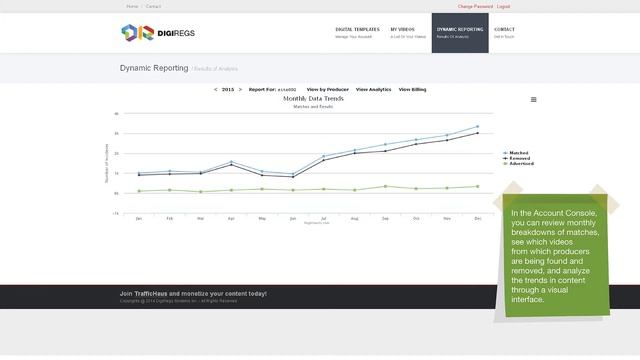Toggle the Removed legend series
The height and width of the screenshot is (360, 640).
[x=516, y=158]
